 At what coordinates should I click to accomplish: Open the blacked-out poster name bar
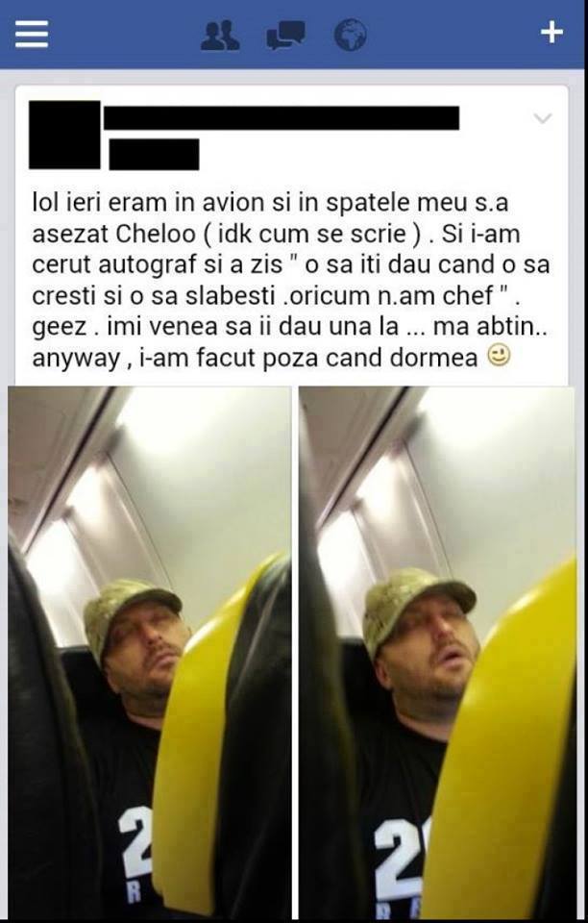282,117
